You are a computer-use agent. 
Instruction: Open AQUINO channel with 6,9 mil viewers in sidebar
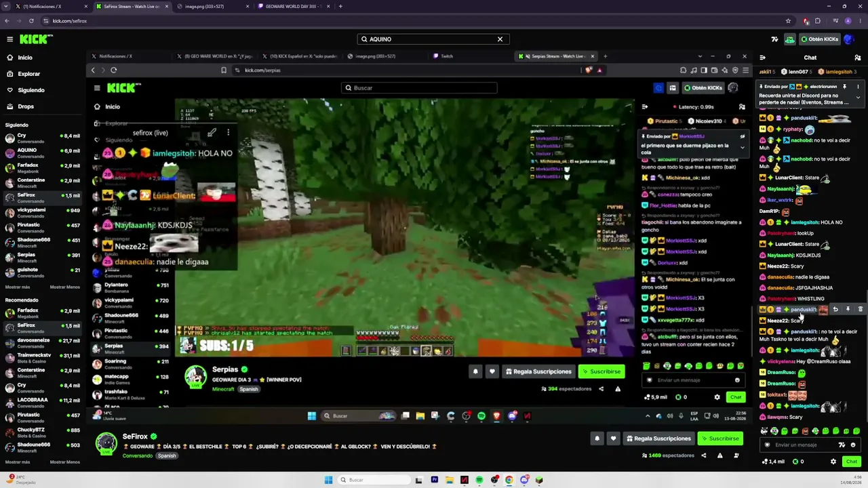(x=43, y=152)
